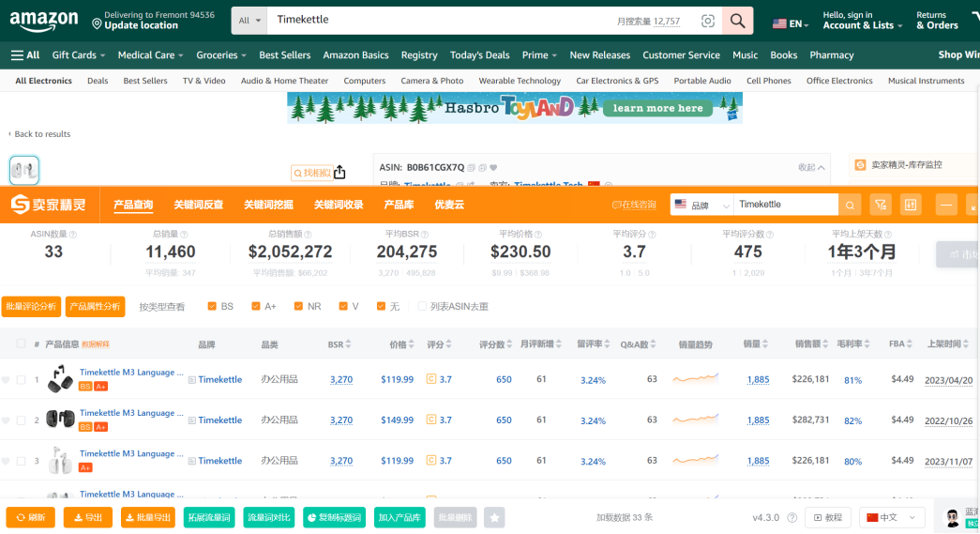This screenshot has height=534, width=980.
Task: Check the checkbox for product row 3
Action: (x=22, y=461)
